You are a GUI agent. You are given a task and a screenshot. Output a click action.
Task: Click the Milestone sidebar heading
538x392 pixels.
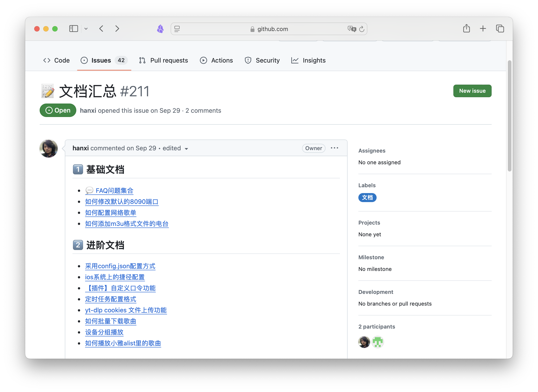pos(371,257)
